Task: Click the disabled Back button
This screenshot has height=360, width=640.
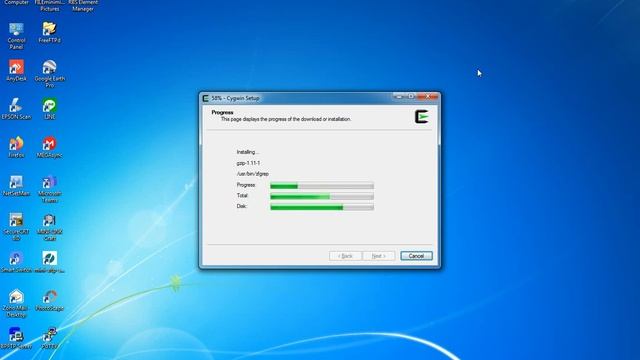Action: (x=345, y=256)
